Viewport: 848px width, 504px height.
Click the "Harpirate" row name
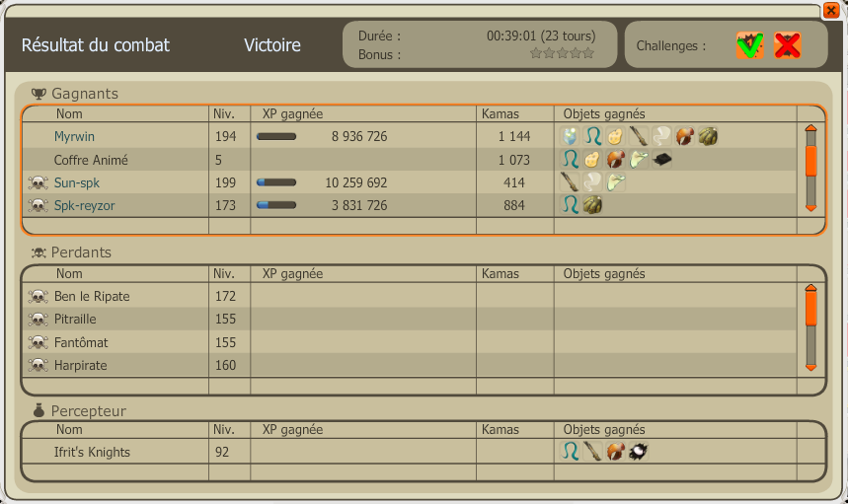point(81,366)
